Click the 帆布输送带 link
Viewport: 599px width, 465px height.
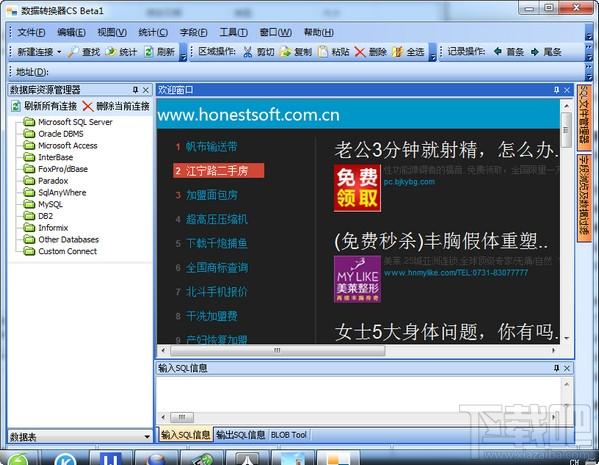click(212, 147)
